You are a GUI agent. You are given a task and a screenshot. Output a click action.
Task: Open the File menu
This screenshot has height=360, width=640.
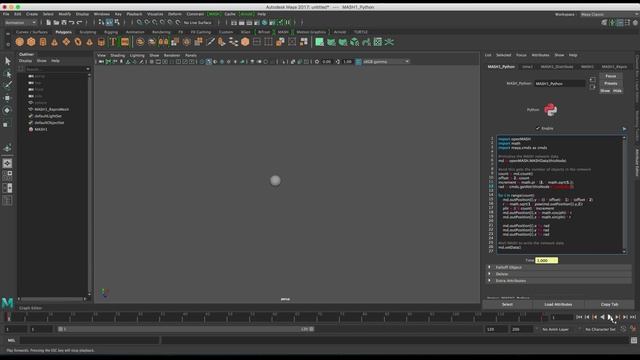click(x=6, y=14)
